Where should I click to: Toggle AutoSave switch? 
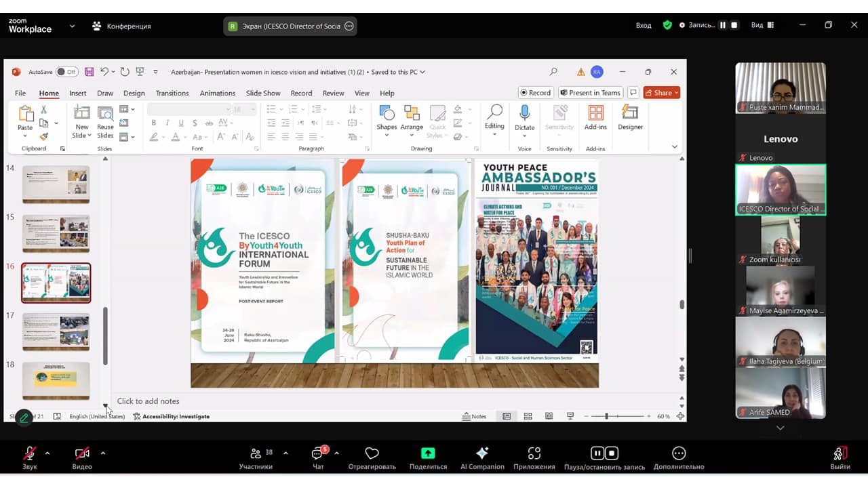66,72
